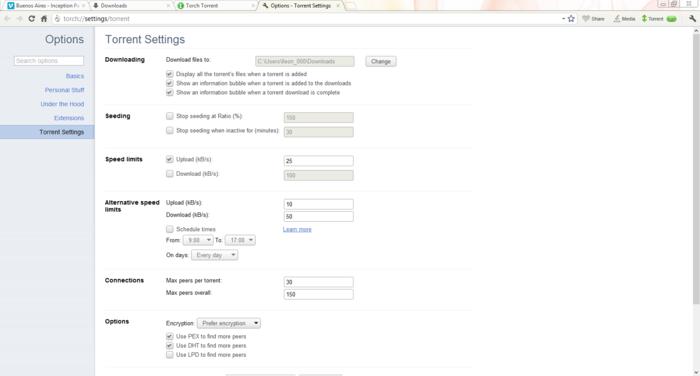Open the Media grabber button
This screenshot has height=376, width=700.
[x=624, y=19]
